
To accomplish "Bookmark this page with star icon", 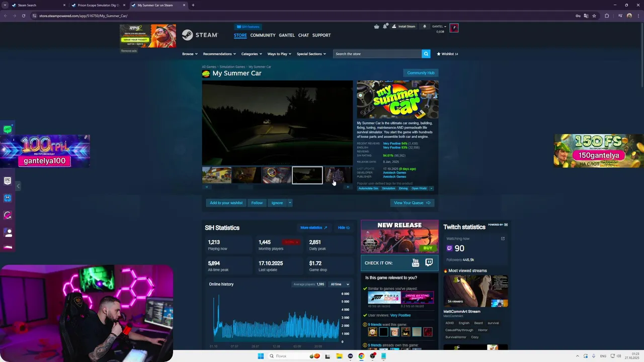I will tap(594, 16).
